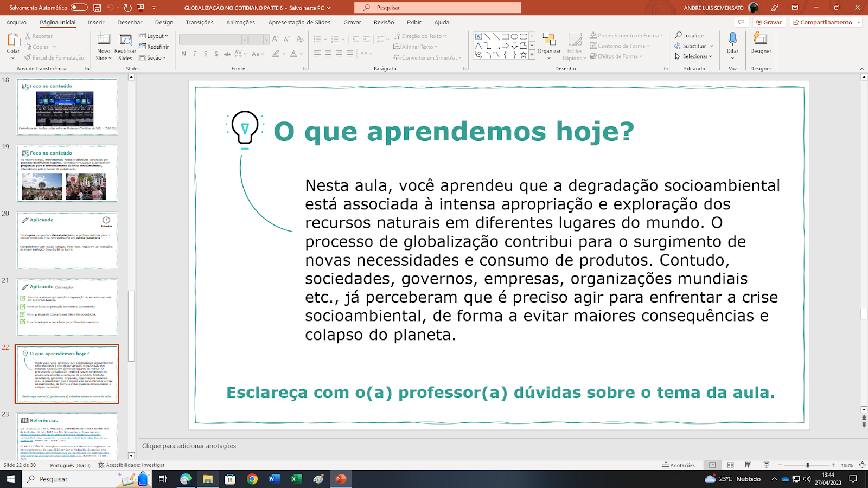The image size is (868, 488).
Task: Open the Transições tab
Action: (x=200, y=22)
